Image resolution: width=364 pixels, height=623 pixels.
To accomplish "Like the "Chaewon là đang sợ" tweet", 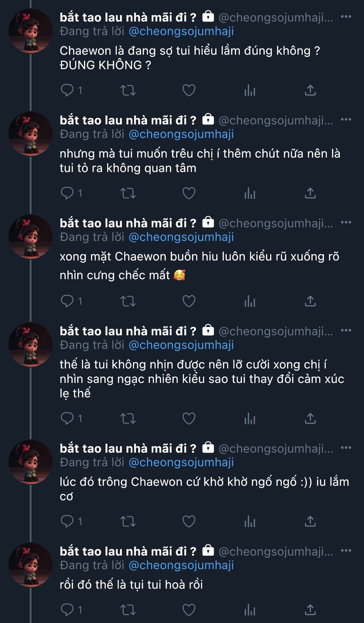I will pyautogui.click(x=189, y=90).
